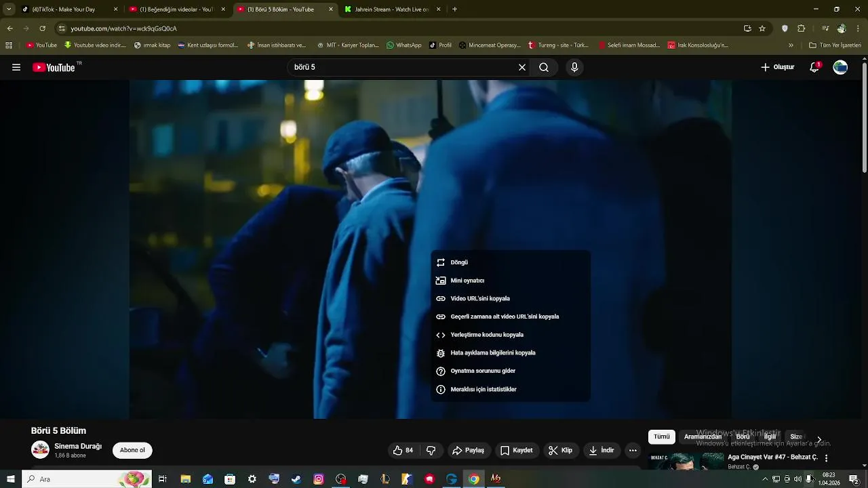Open the YouTube hamburger guide menu
The width and height of the screenshot is (868, 488).
point(16,67)
